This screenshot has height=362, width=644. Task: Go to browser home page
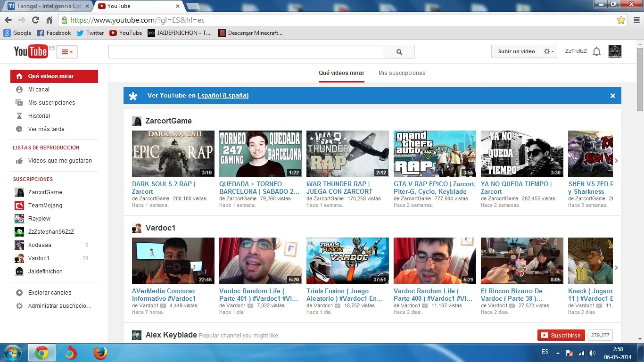pyautogui.click(x=49, y=20)
